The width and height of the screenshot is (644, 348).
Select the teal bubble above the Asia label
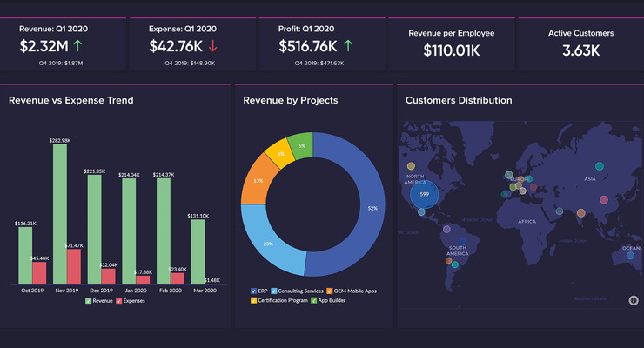coord(599,166)
